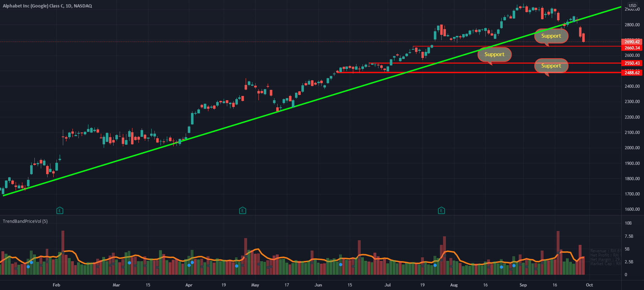Select the middle Support callout near 2600
This screenshot has width=644, height=290.
495,55
